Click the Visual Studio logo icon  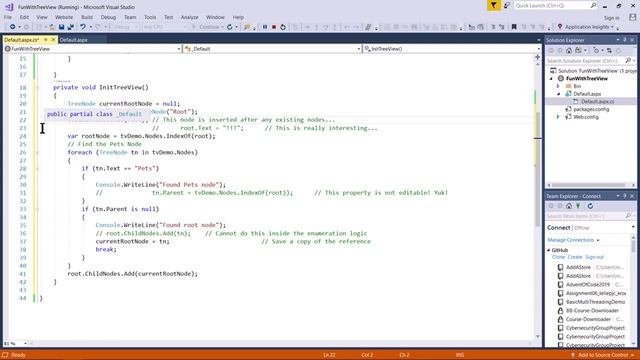coord(9,7)
